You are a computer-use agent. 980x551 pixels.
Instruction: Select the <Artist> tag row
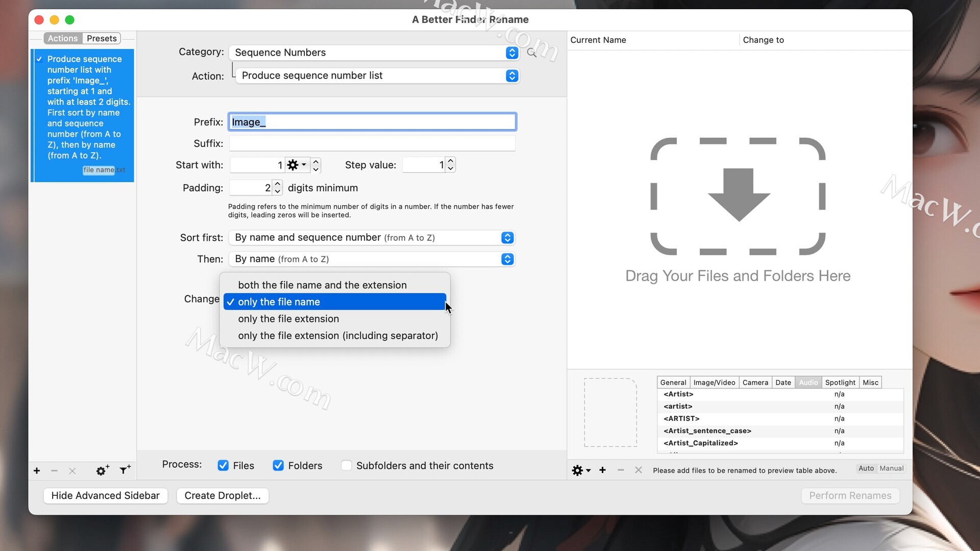point(780,394)
